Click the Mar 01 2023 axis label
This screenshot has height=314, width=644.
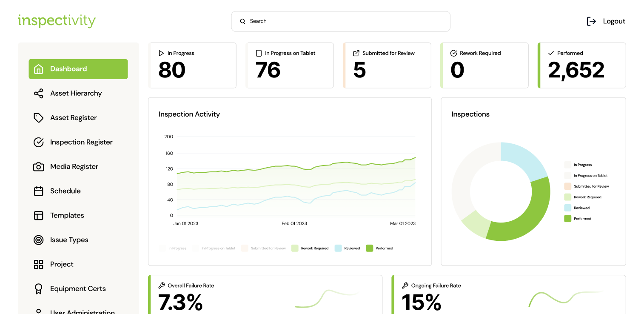[x=403, y=223]
